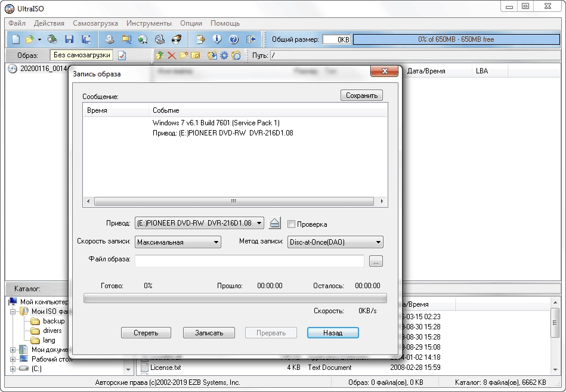Open the Инструменты menu

[x=149, y=23]
